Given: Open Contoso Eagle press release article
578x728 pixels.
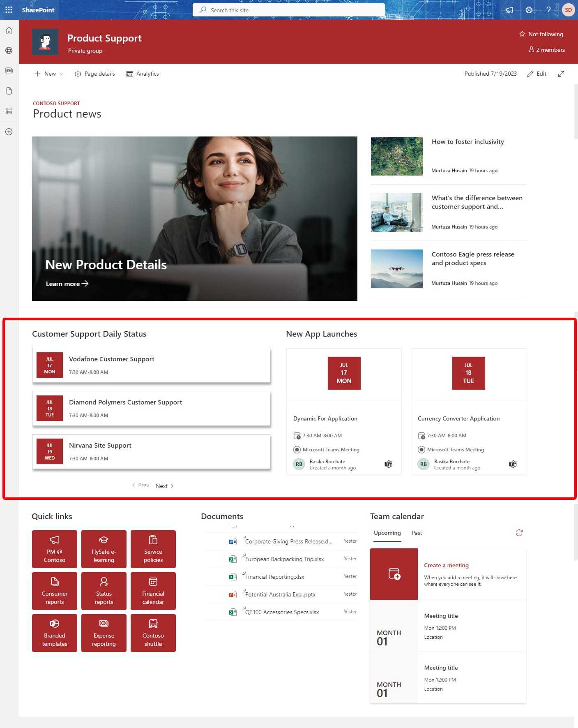Looking at the screenshot, I should [473, 259].
